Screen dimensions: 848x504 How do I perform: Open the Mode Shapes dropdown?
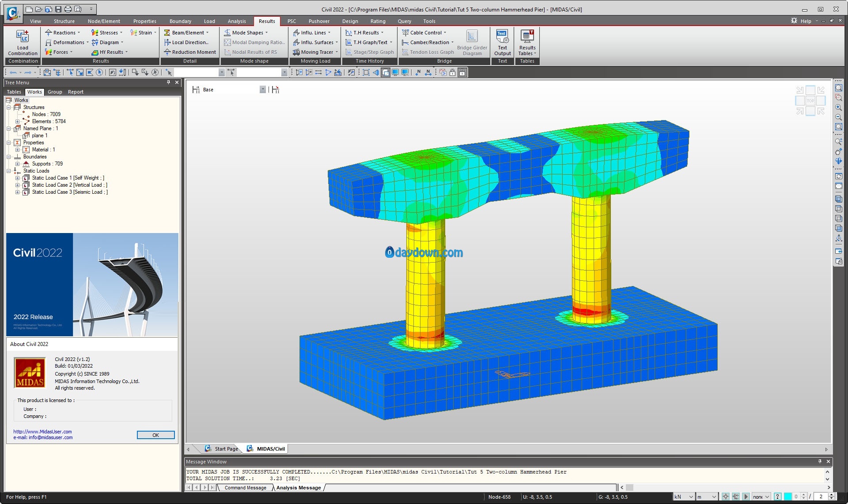point(246,33)
